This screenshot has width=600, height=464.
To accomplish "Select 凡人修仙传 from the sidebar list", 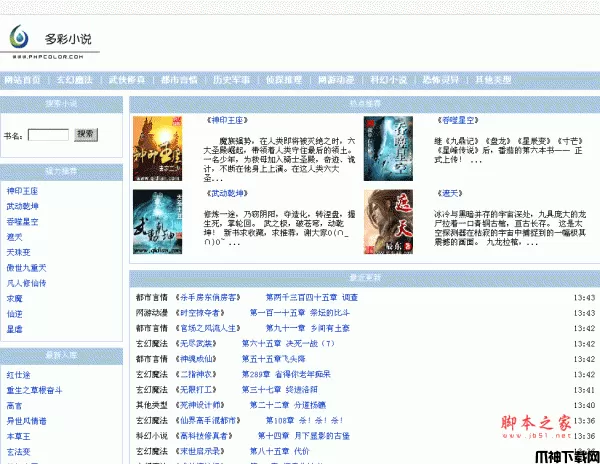I will coord(26,284).
